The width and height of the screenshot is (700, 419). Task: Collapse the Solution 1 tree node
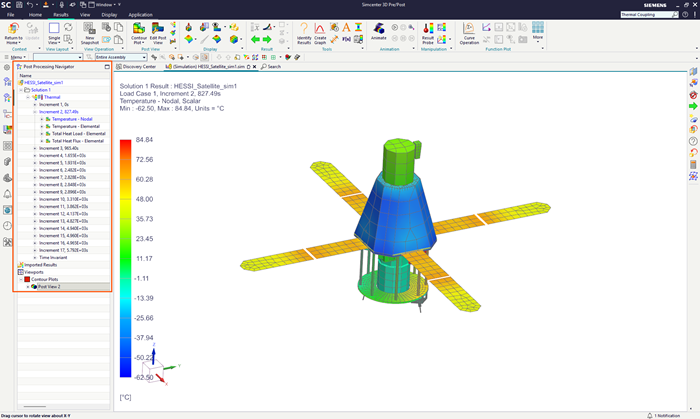21,90
